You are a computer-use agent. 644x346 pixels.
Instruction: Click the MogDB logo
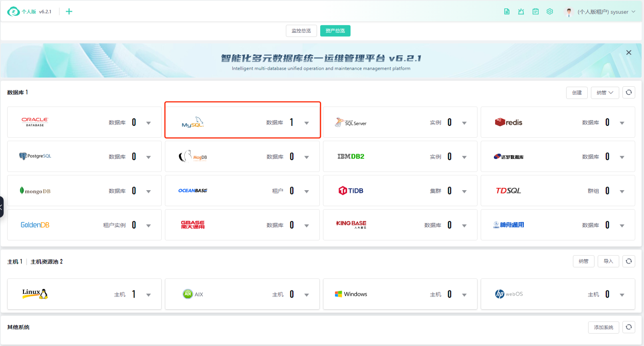[x=193, y=156]
